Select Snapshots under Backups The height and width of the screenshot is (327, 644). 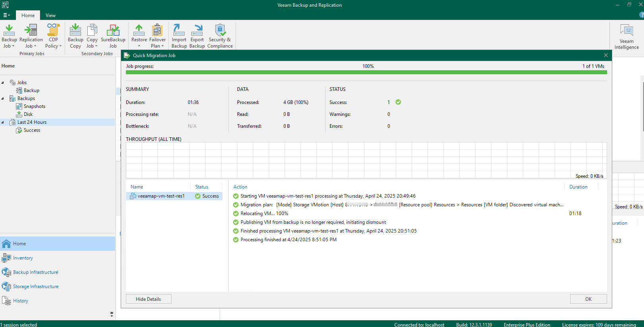point(35,106)
